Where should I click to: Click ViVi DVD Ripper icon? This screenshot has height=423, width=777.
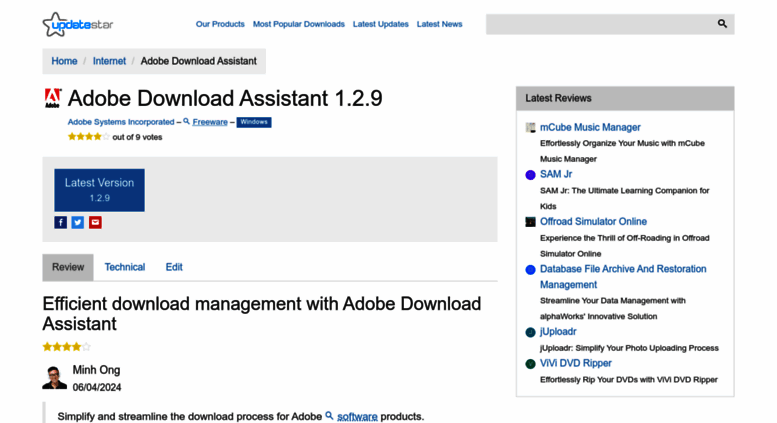point(530,364)
